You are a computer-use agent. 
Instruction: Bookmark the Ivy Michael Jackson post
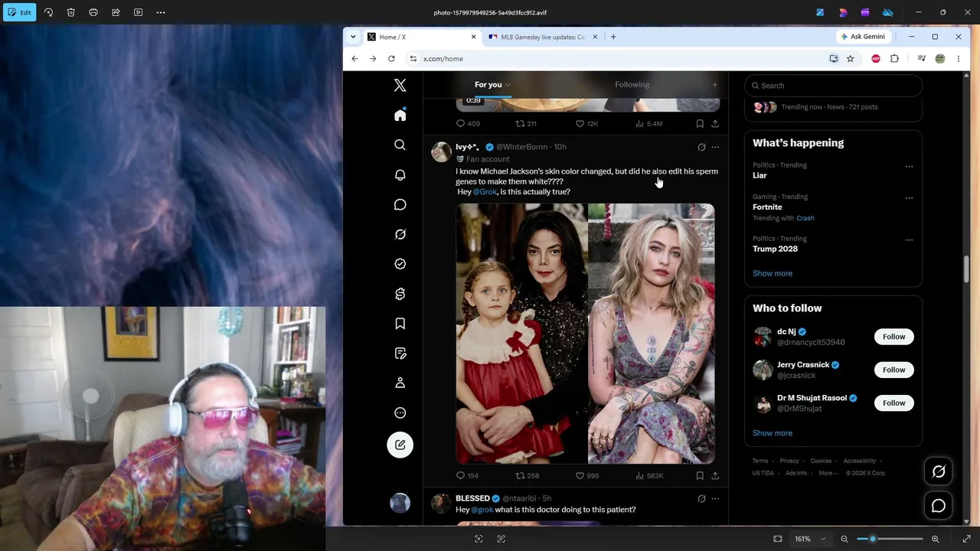[x=700, y=476]
